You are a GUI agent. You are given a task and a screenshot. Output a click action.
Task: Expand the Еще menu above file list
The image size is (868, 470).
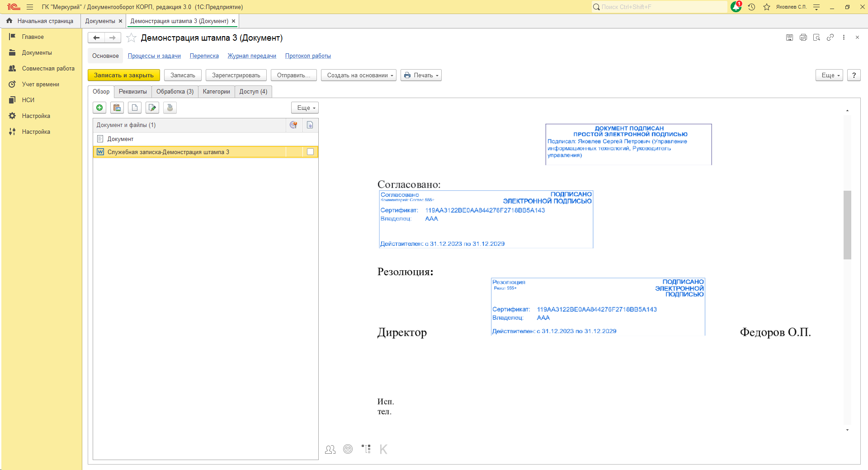[305, 108]
